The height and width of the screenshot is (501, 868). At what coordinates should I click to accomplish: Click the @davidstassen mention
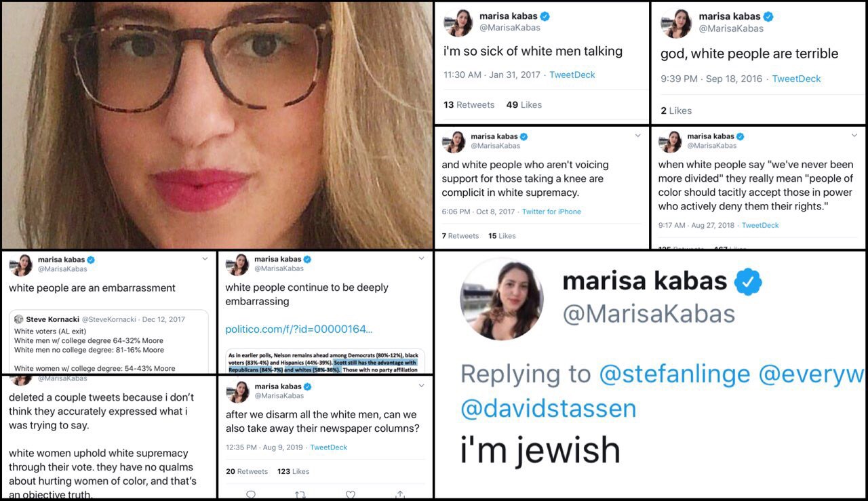pyautogui.click(x=548, y=408)
